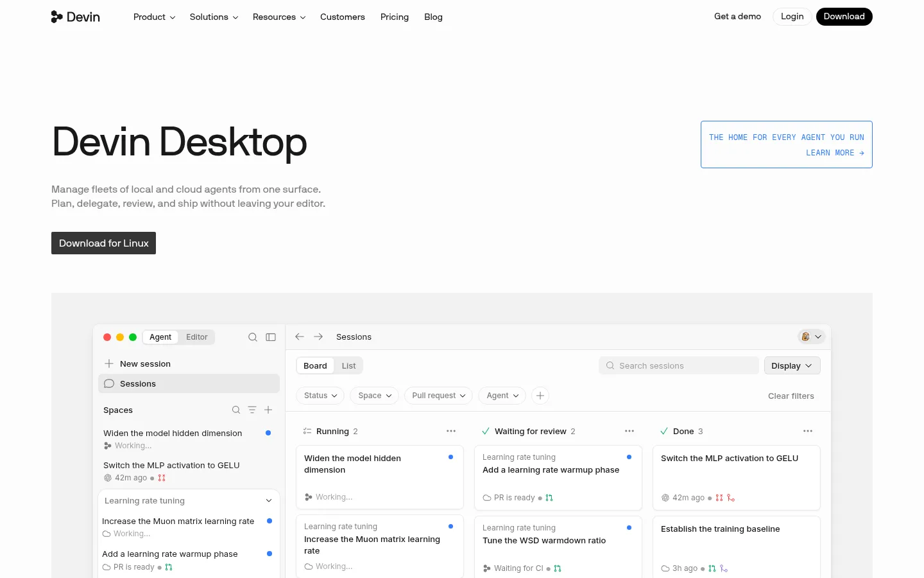Open the Done column more options
The height and width of the screenshot is (578, 924).
point(808,431)
